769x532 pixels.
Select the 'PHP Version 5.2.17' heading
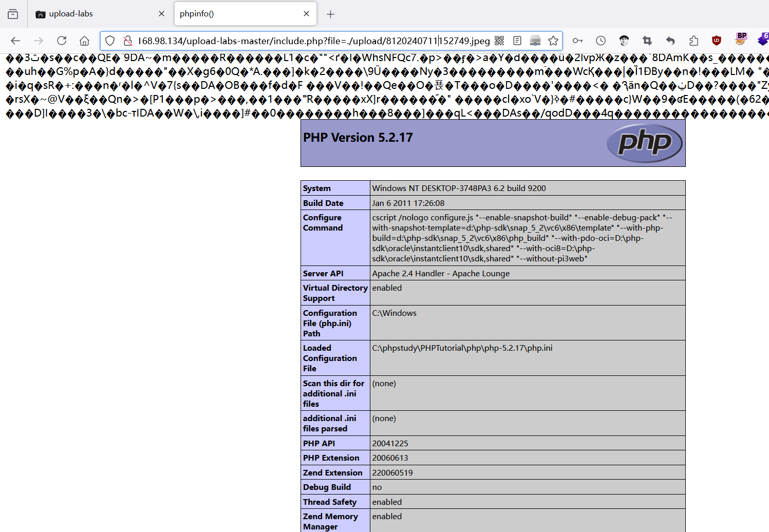[x=358, y=138]
